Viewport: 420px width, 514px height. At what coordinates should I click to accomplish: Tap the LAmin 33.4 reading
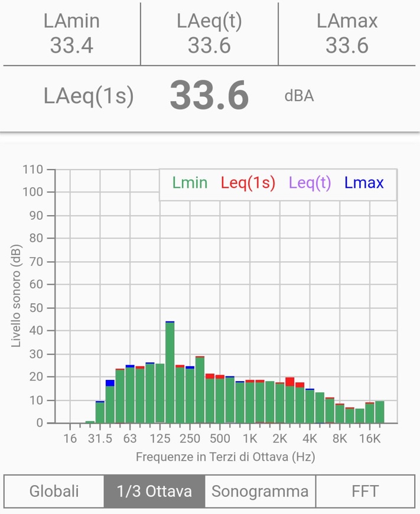click(x=71, y=34)
